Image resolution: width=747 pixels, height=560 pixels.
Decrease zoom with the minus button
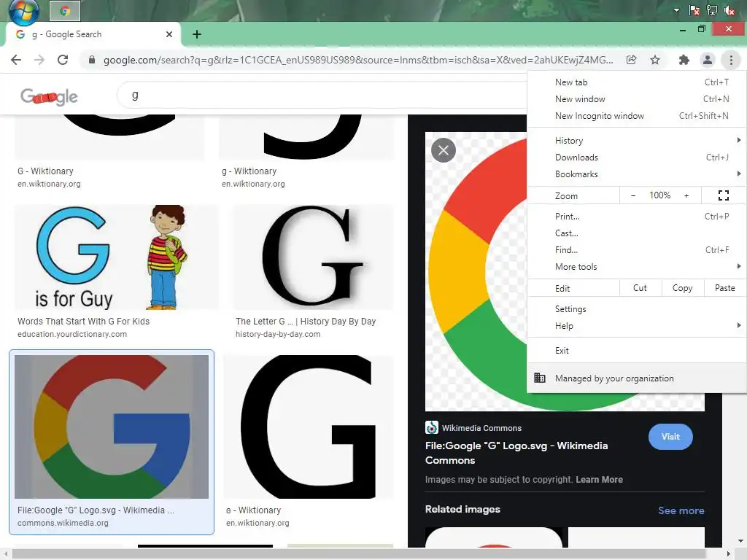tap(632, 195)
